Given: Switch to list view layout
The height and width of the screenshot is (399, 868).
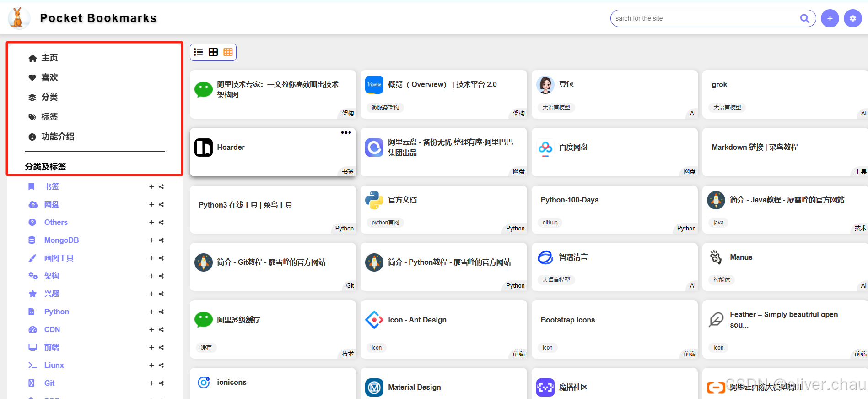Looking at the screenshot, I should (x=199, y=52).
